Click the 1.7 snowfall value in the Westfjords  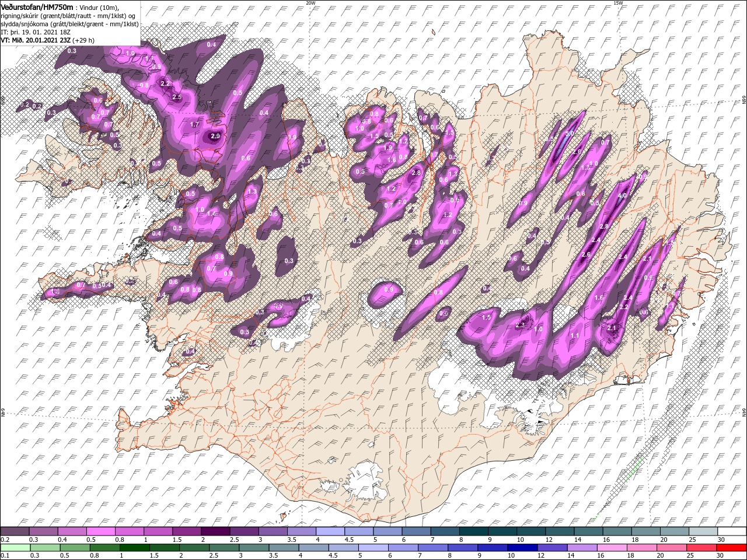[x=196, y=124]
